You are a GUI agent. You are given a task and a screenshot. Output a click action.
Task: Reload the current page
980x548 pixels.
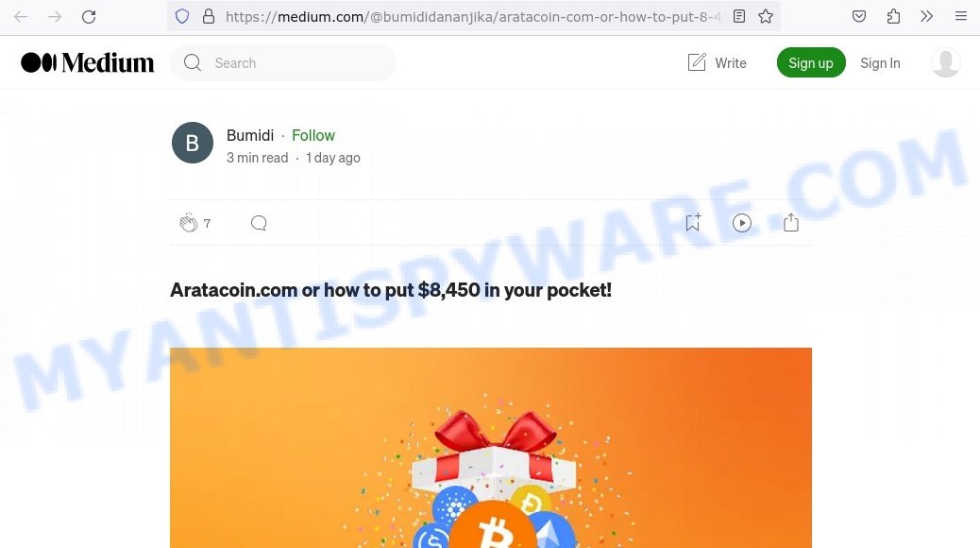point(89,17)
